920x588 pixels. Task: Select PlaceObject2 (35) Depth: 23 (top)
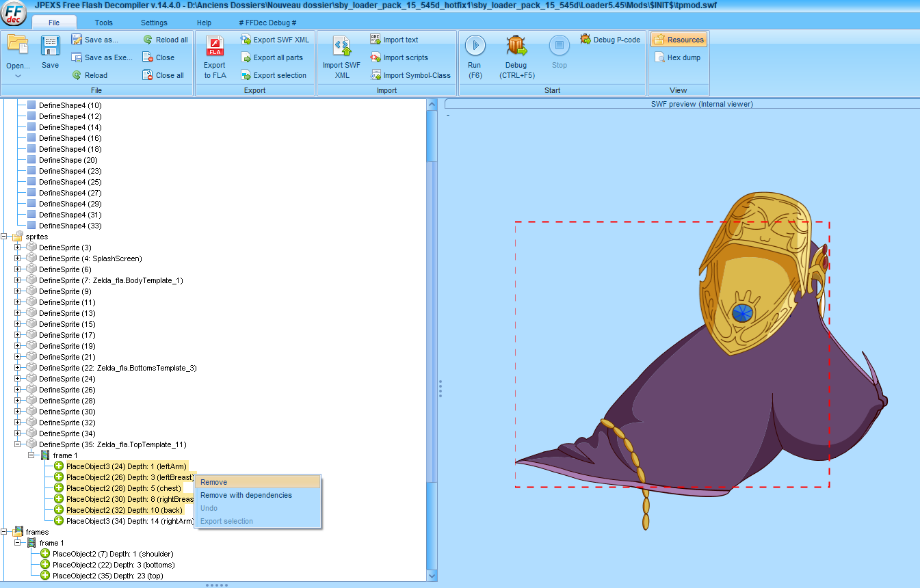click(107, 576)
